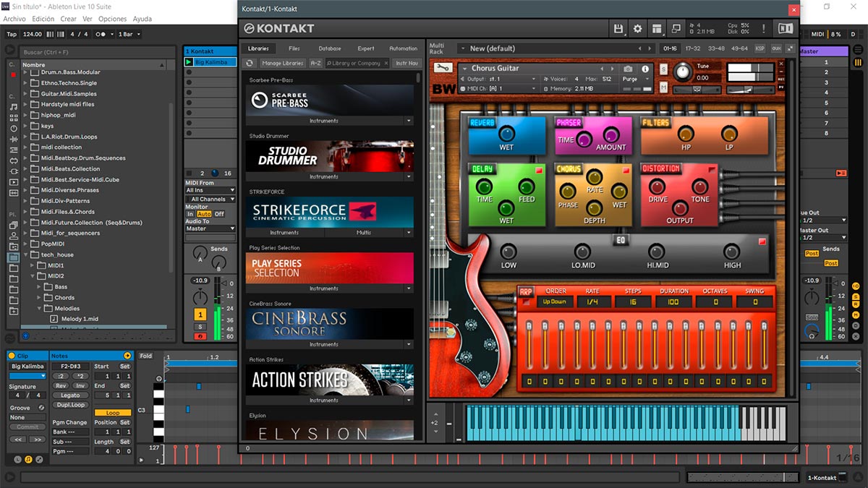Select the Strikeforce library banner

coord(330,212)
